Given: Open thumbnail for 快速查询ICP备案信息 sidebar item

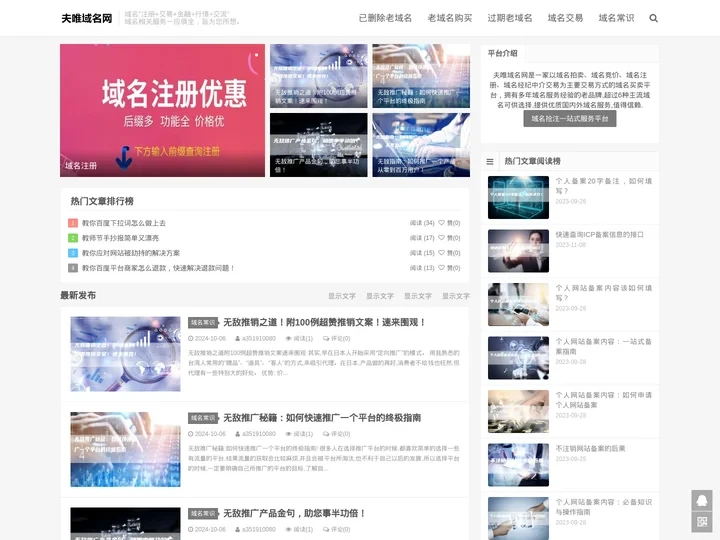Looking at the screenshot, I should (518, 251).
